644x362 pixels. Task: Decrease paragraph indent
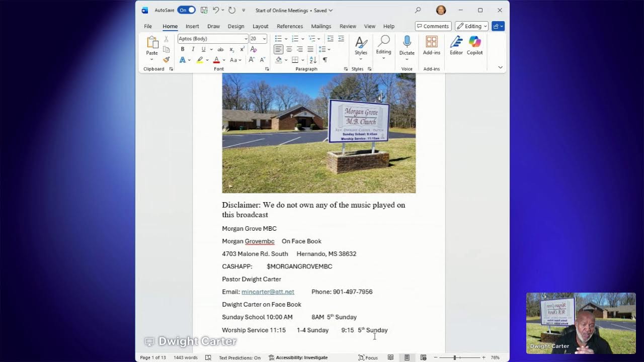tap(330, 39)
